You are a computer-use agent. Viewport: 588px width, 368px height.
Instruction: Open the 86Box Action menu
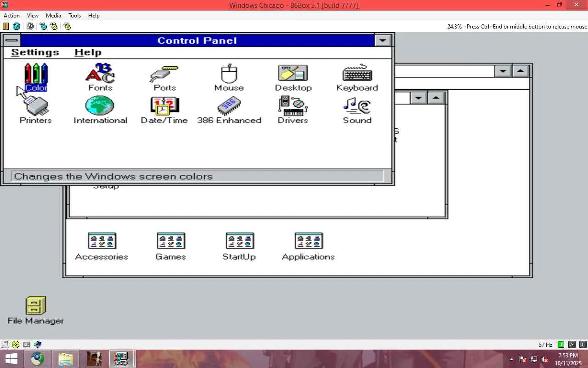(x=12, y=15)
